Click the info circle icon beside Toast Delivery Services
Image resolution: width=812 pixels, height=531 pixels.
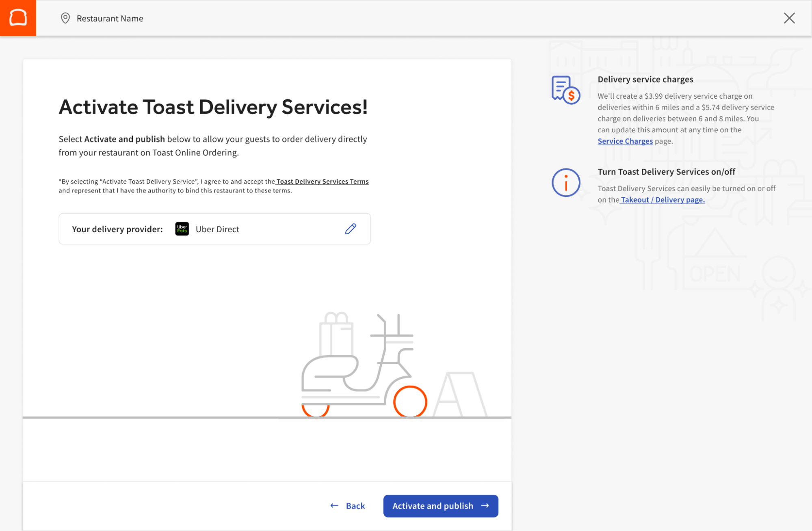(x=565, y=183)
